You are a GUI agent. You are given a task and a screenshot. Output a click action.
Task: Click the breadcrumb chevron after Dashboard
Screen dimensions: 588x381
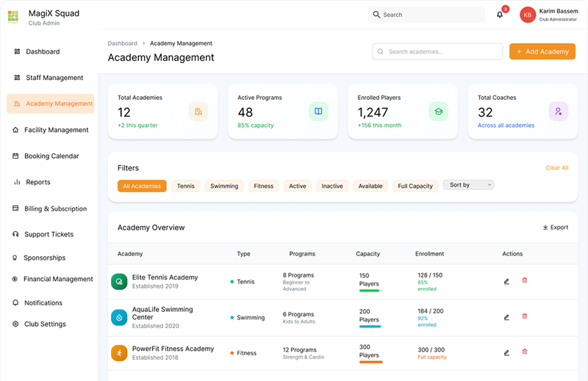[143, 43]
